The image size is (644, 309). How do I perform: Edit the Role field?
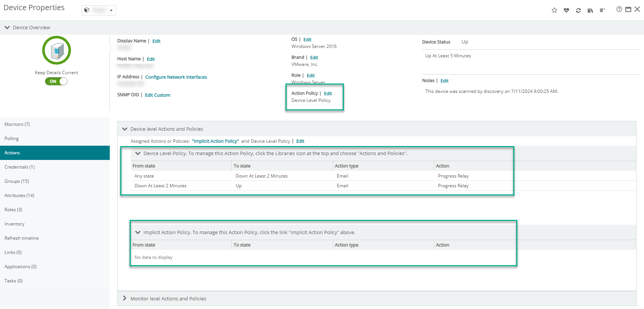(311, 76)
